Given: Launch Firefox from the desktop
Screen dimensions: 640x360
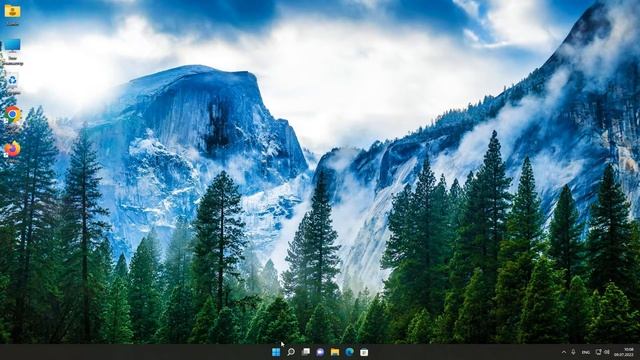Looking at the screenshot, I should coord(12,149).
